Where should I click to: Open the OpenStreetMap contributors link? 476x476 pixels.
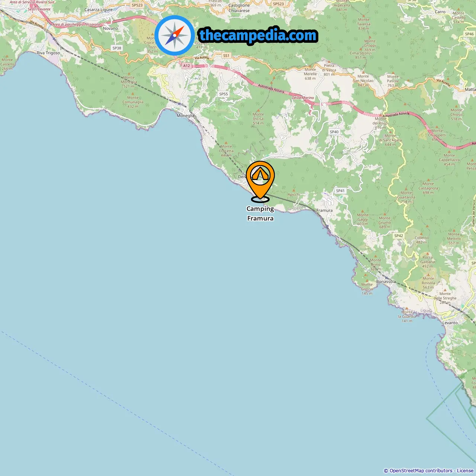click(x=421, y=471)
